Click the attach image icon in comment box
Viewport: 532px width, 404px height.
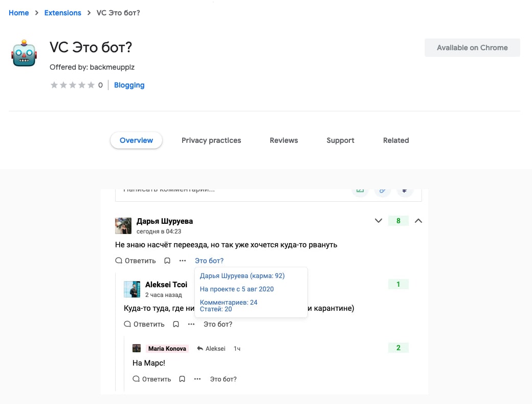click(x=360, y=192)
